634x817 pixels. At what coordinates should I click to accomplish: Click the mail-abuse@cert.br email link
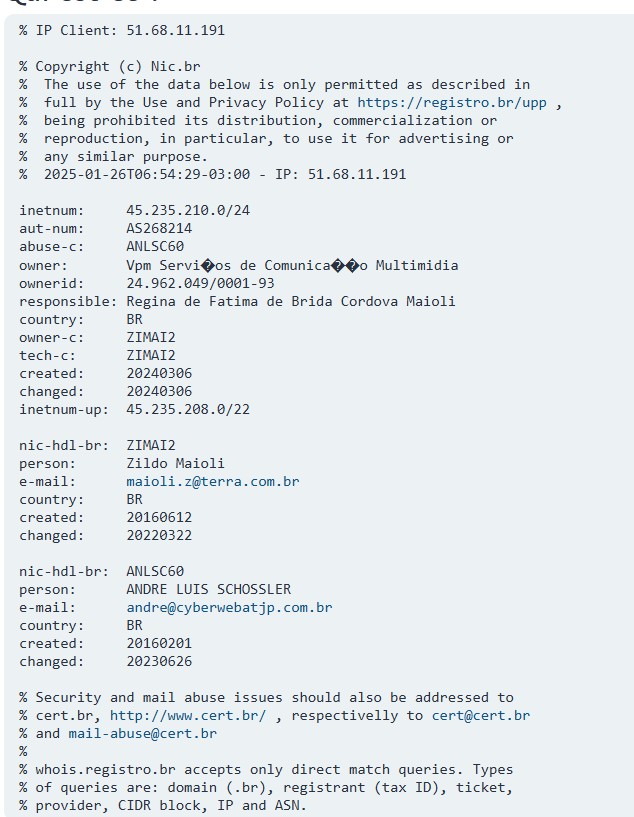[x=142, y=733]
